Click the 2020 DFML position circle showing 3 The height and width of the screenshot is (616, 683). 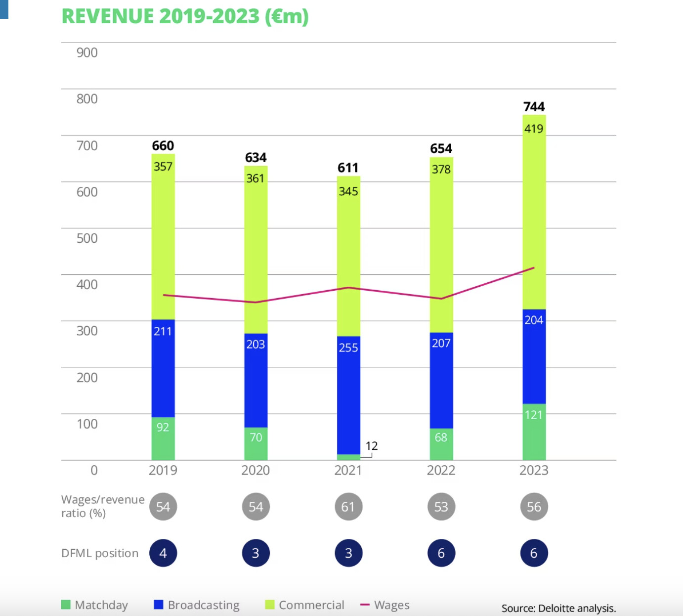[x=256, y=553]
